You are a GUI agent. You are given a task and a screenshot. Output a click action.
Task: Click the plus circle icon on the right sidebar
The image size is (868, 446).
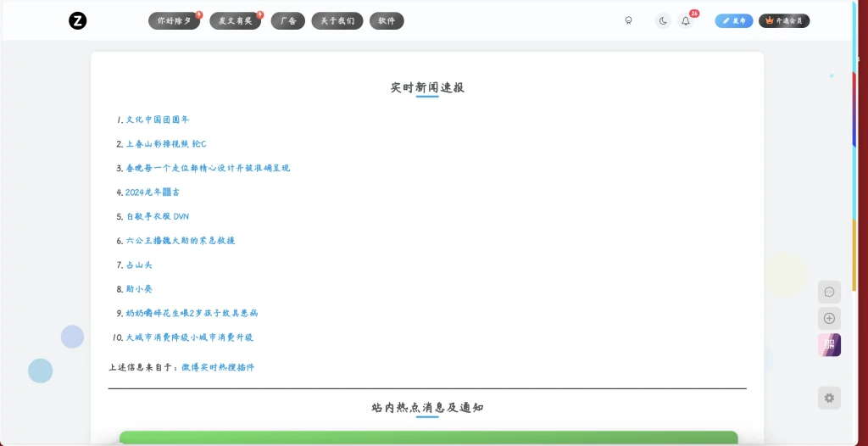click(829, 319)
